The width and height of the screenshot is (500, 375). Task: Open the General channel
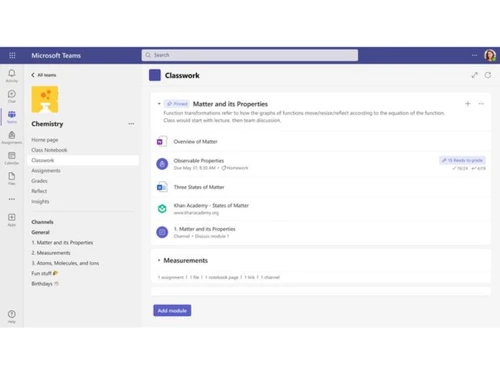coord(40,232)
